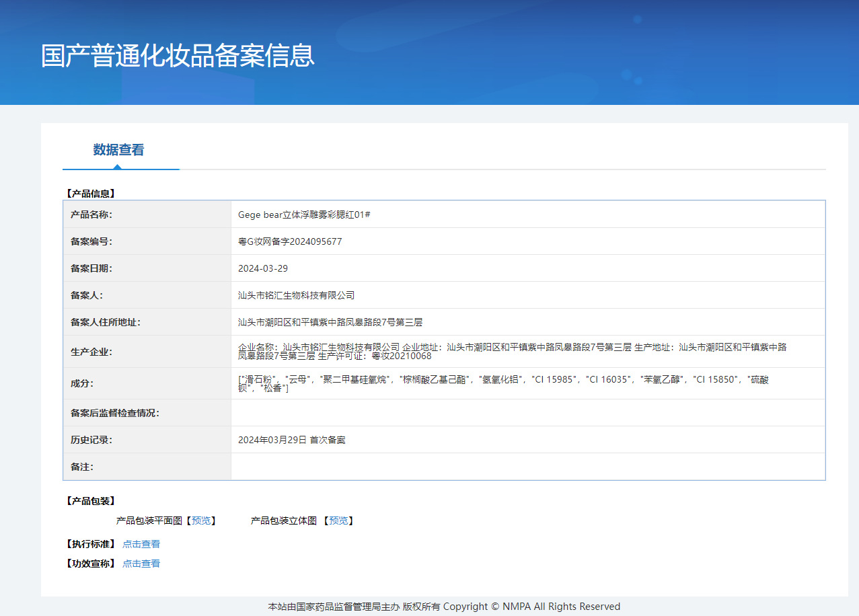
Task: Click the 备案编号 row label
Action: pos(91,241)
